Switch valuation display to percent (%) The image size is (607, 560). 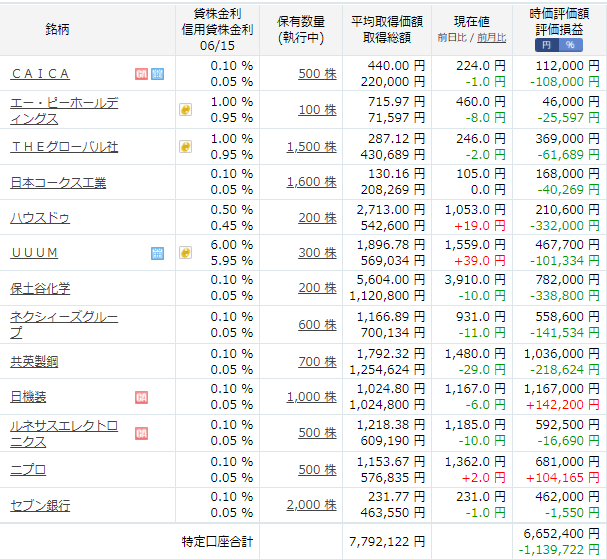[570, 45]
